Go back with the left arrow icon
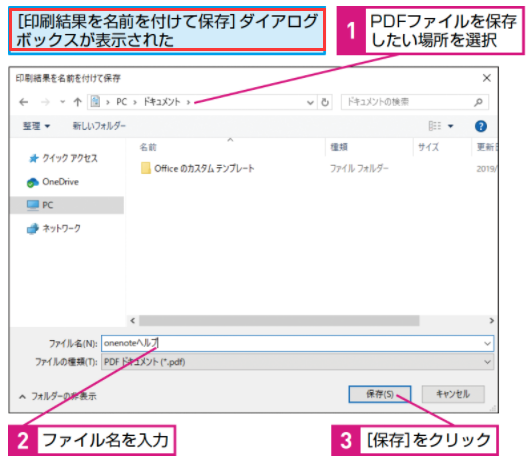The height and width of the screenshot is (463, 531). click(24, 102)
